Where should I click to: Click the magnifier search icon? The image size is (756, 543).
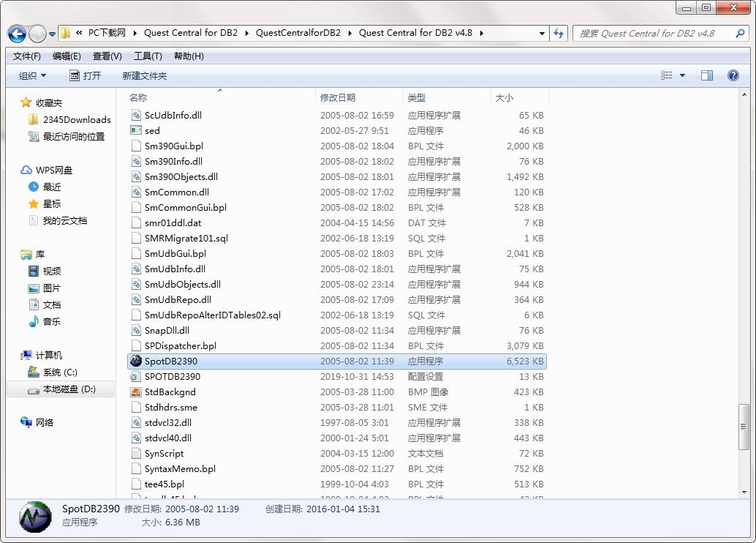(741, 34)
